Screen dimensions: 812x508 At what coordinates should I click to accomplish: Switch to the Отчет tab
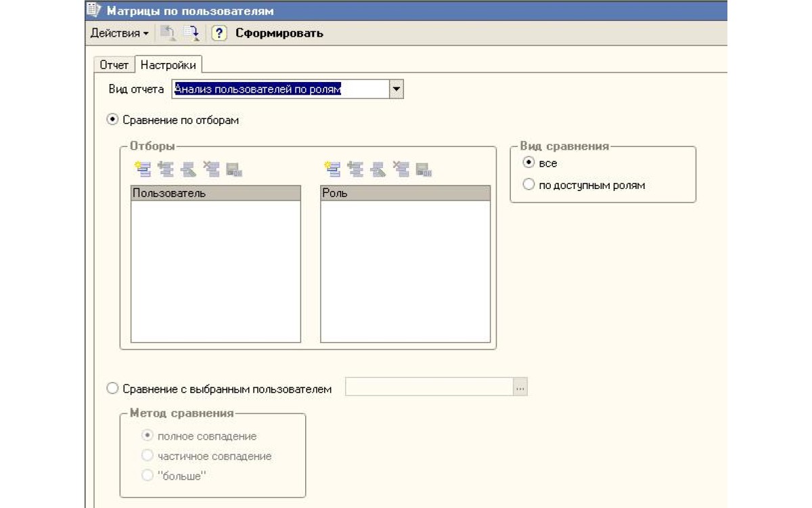click(114, 65)
